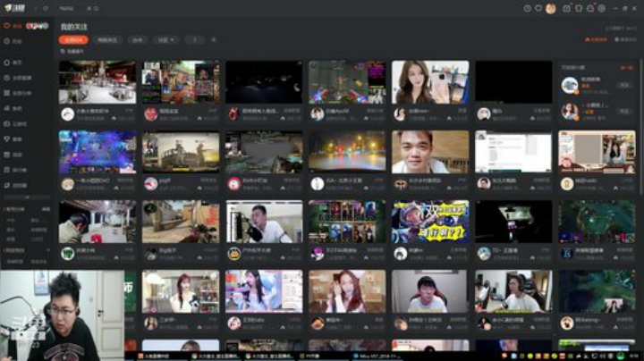The width and height of the screenshot is (644, 361).
Task: Open the shirt-shaped skin icon in title bar
Action: (579, 8)
